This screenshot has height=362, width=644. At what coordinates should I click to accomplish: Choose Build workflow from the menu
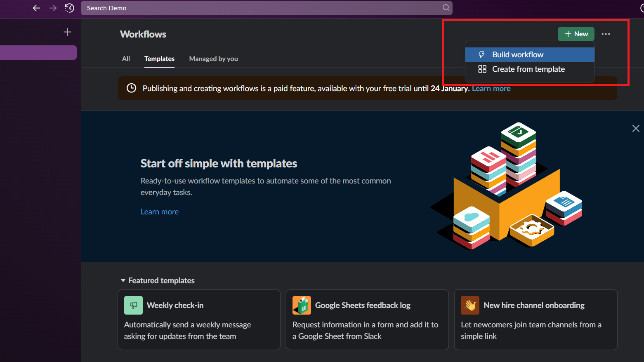coord(530,54)
